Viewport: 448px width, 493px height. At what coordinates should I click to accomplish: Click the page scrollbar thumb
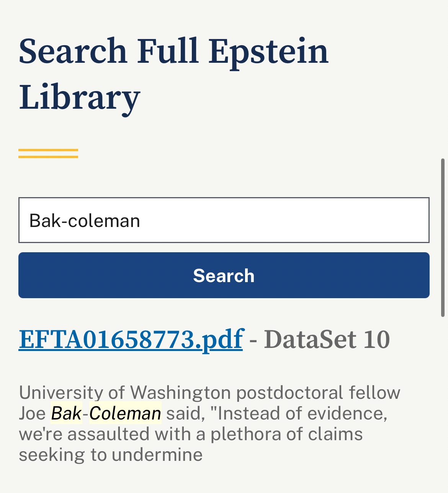pyautogui.click(x=443, y=237)
